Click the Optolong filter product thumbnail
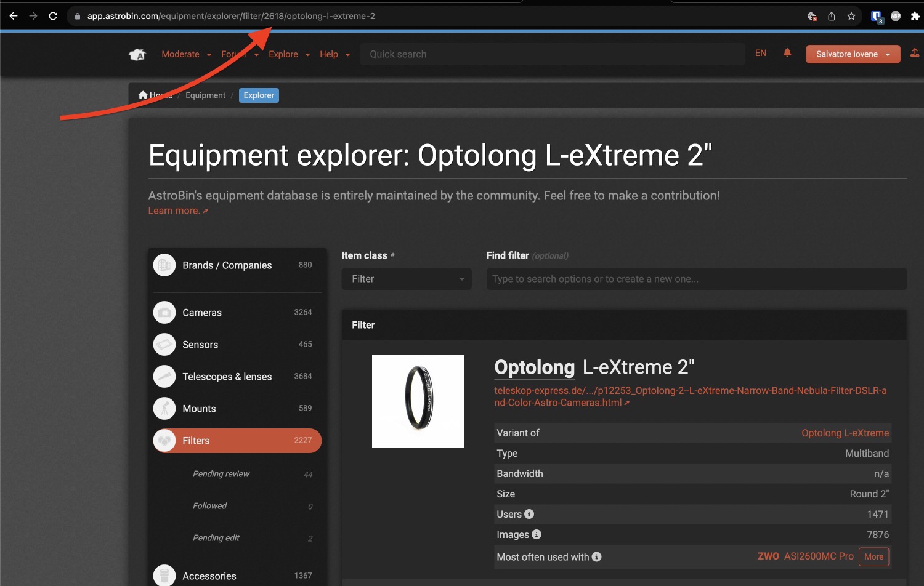The width and height of the screenshot is (924, 586). 418,401
